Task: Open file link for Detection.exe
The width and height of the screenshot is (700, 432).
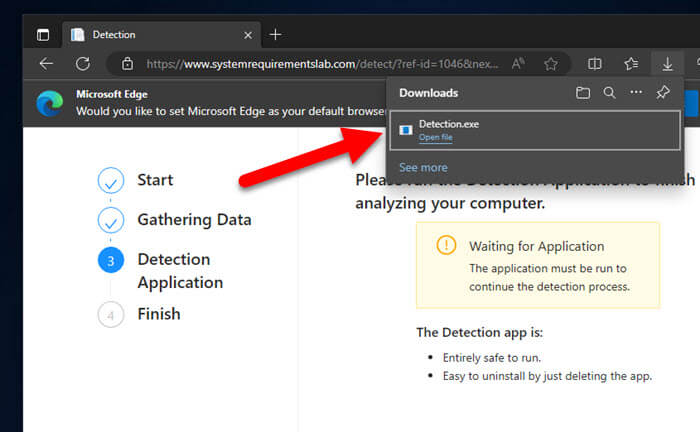Action: click(435, 137)
